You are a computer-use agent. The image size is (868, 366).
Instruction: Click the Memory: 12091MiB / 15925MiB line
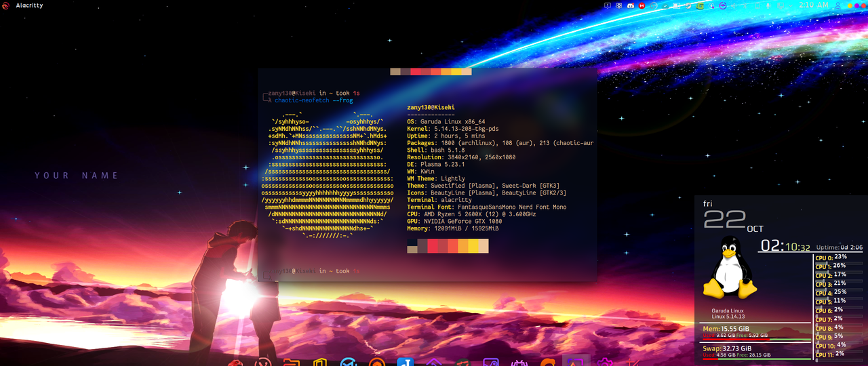(x=453, y=228)
